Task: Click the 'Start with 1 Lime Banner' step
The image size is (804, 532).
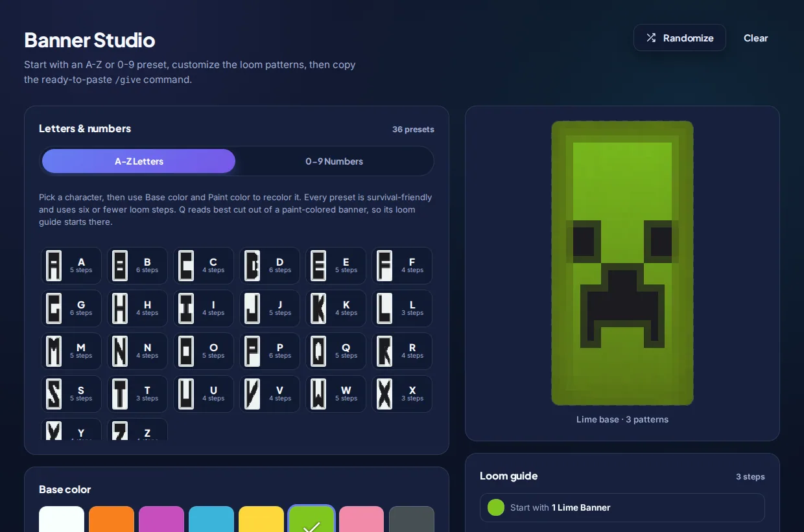Action: (x=622, y=507)
